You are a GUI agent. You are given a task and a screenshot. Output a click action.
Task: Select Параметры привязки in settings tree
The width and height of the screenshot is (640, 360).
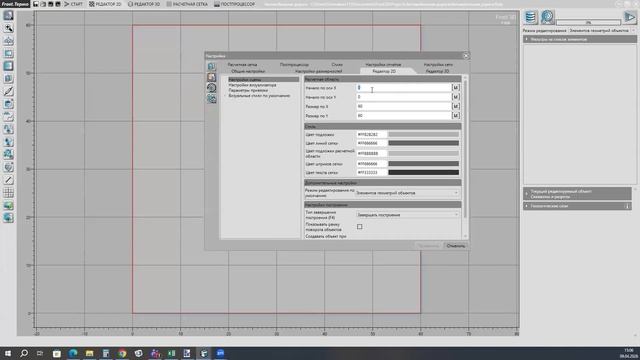248,90
